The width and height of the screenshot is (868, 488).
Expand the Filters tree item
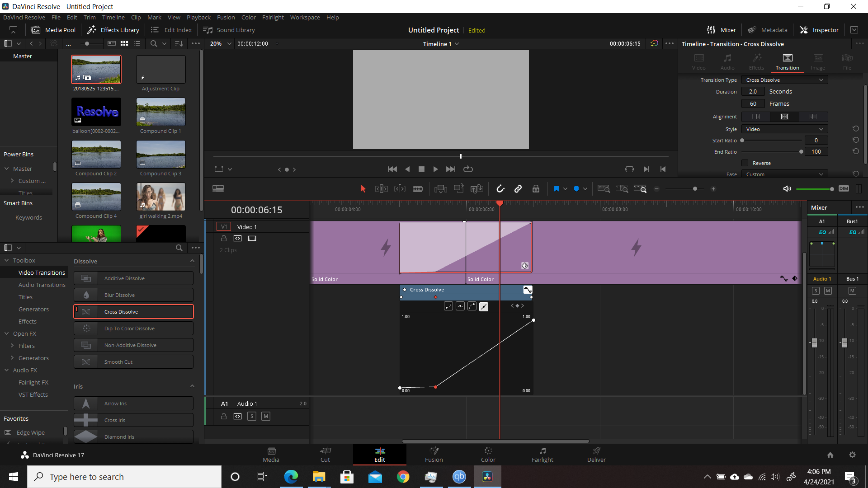point(12,346)
